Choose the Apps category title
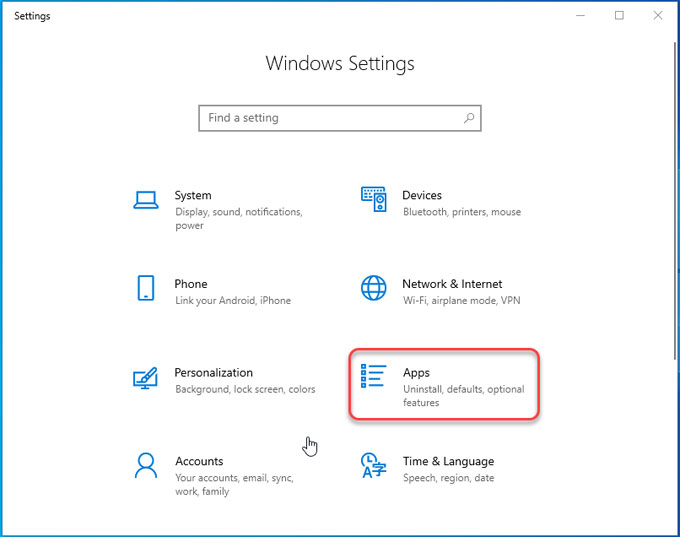Viewport: 680px width, 537px height. click(x=416, y=373)
